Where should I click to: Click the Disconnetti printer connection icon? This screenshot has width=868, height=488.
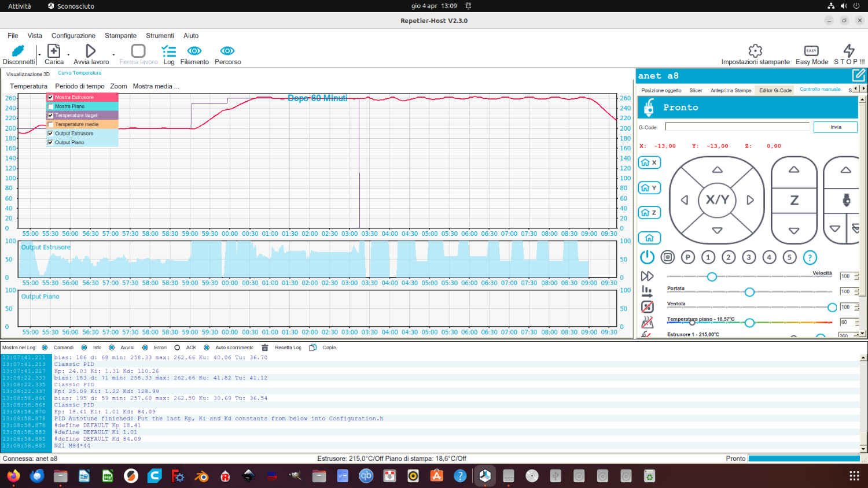[x=18, y=51]
